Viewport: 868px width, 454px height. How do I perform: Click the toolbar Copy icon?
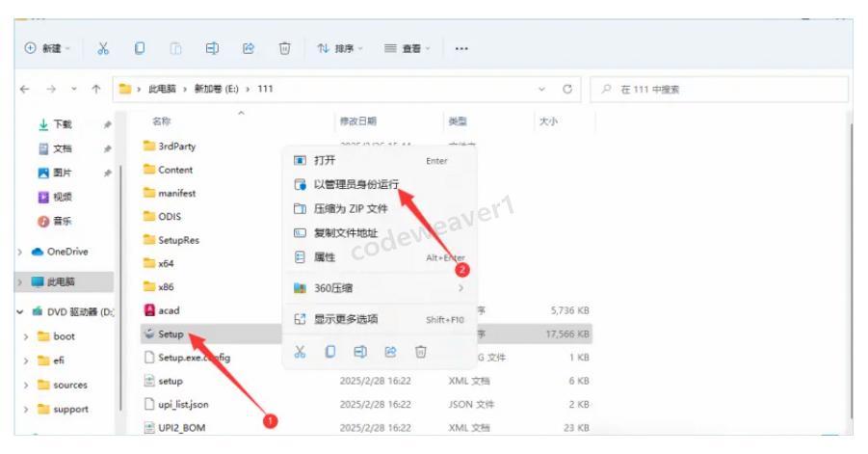(x=140, y=49)
